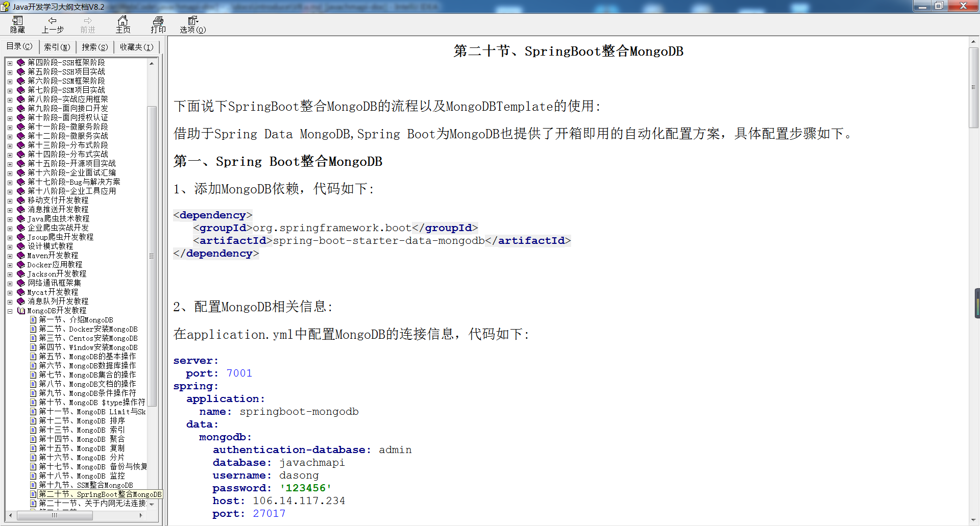Click page icon of 第十四节、MongoDB 聚合
980x526 pixels.
pos(33,439)
